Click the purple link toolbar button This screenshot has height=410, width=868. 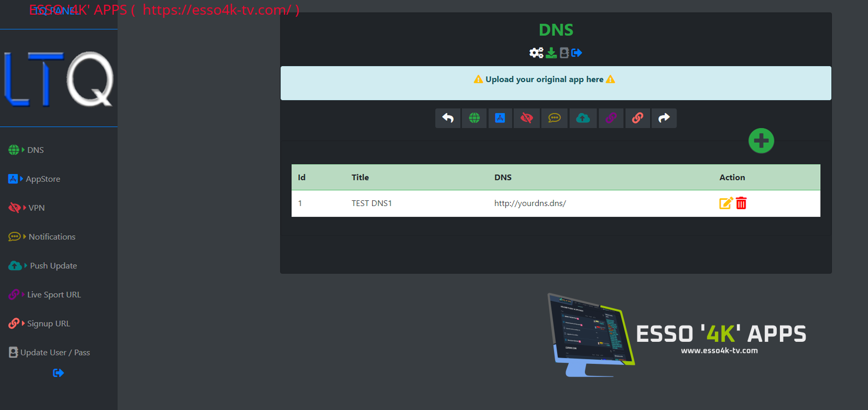611,118
